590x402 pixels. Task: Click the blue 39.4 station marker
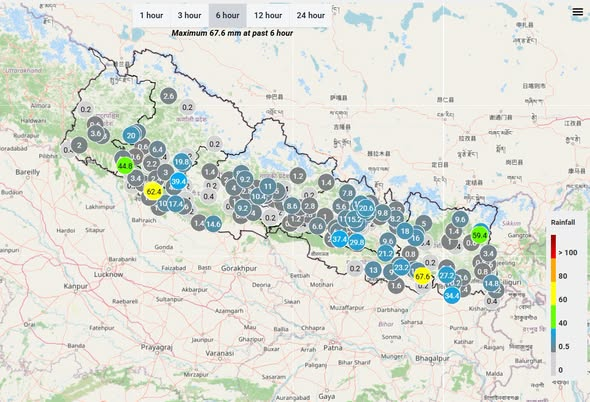pyautogui.click(x=178, y=181)
